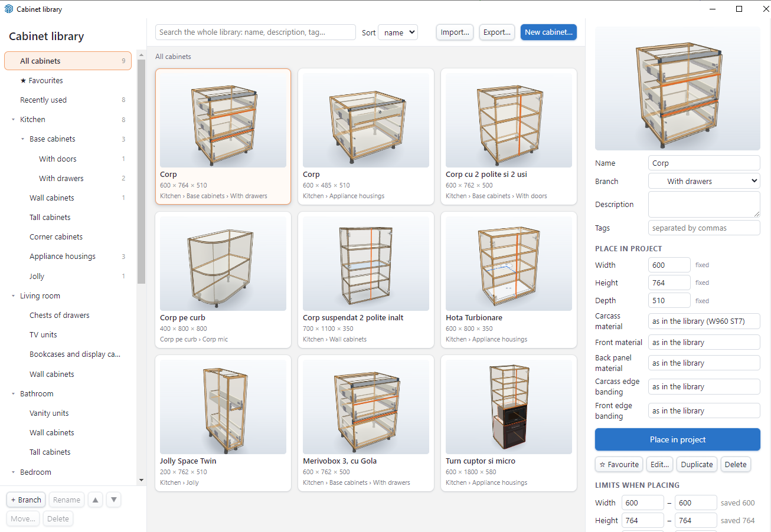Focus the library search field

[256, 32]
